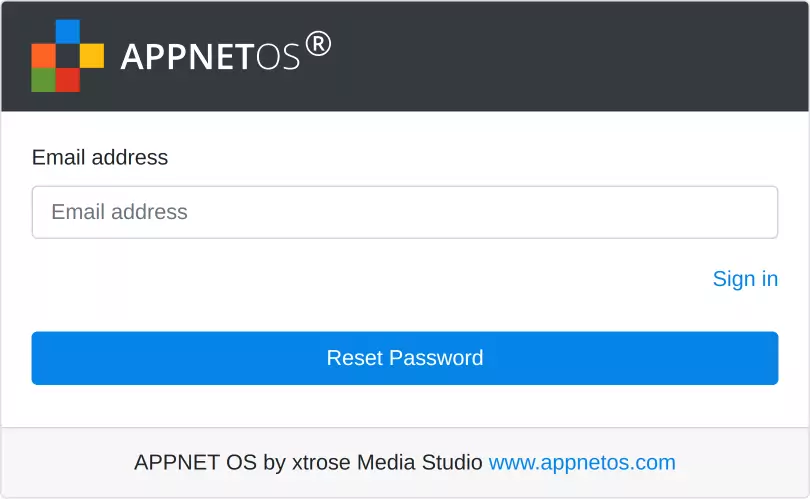This screenshot has width=810, height=499.
Task: Click the blue square in the logo
Action: point(67,31)
